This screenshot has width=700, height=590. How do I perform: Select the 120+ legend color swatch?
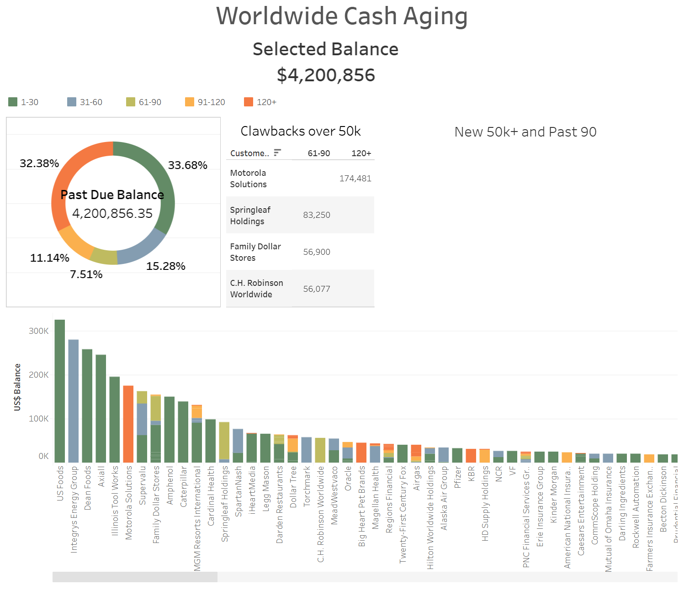249,102
